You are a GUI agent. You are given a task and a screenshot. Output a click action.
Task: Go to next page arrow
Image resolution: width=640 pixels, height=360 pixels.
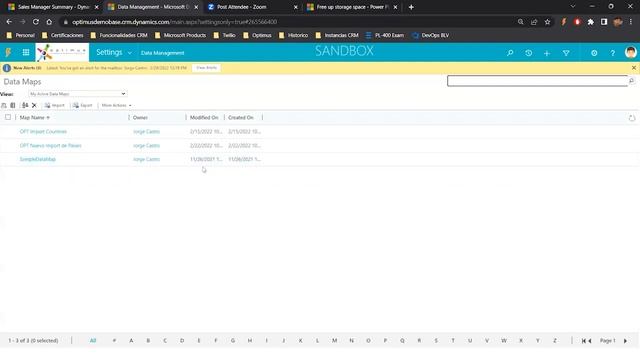click(x=625, y=341)
